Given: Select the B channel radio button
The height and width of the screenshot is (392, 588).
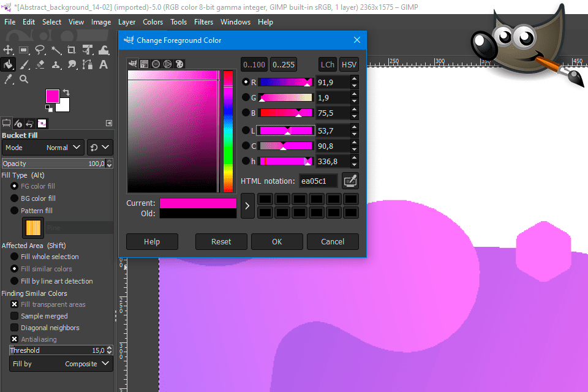Looking at the screenshot, I should point(246,113).
